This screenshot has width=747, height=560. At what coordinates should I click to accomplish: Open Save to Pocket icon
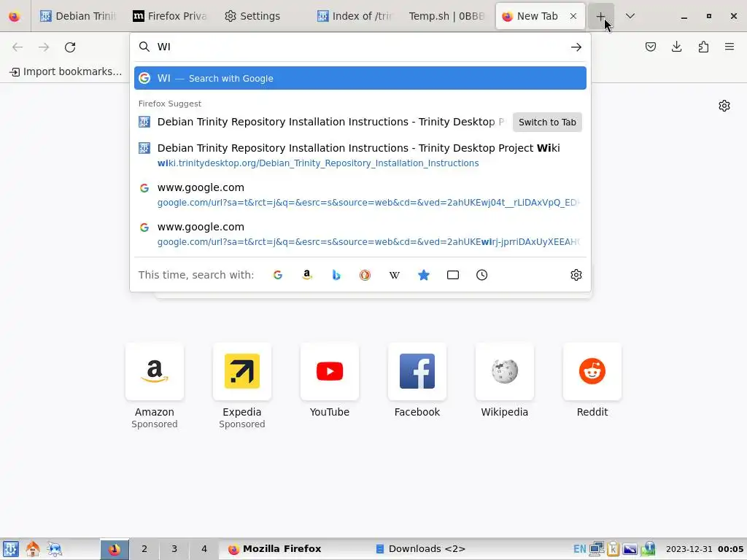coord(650,47)
